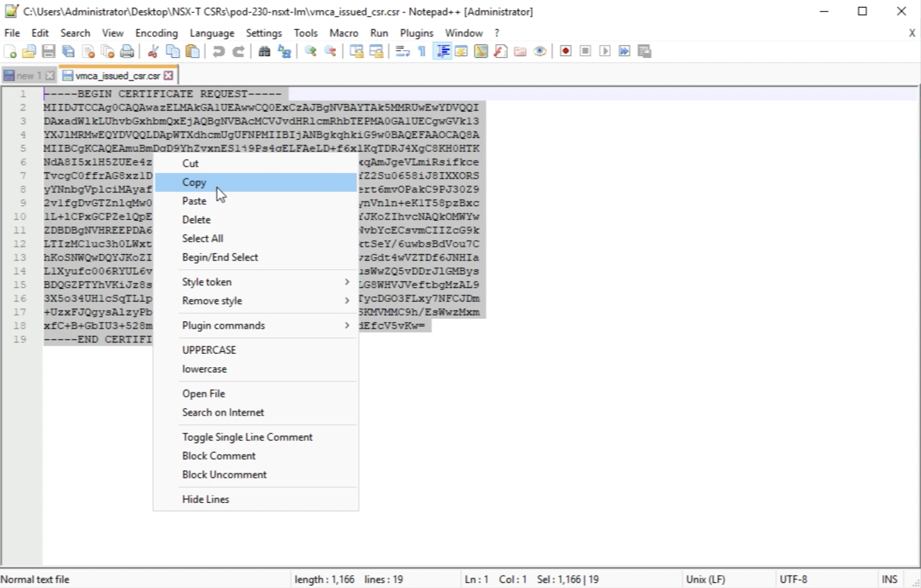The image size is (921, 588).
Task: Toggle the highlighted indent guide button
Action: click(x=442, y=52)
